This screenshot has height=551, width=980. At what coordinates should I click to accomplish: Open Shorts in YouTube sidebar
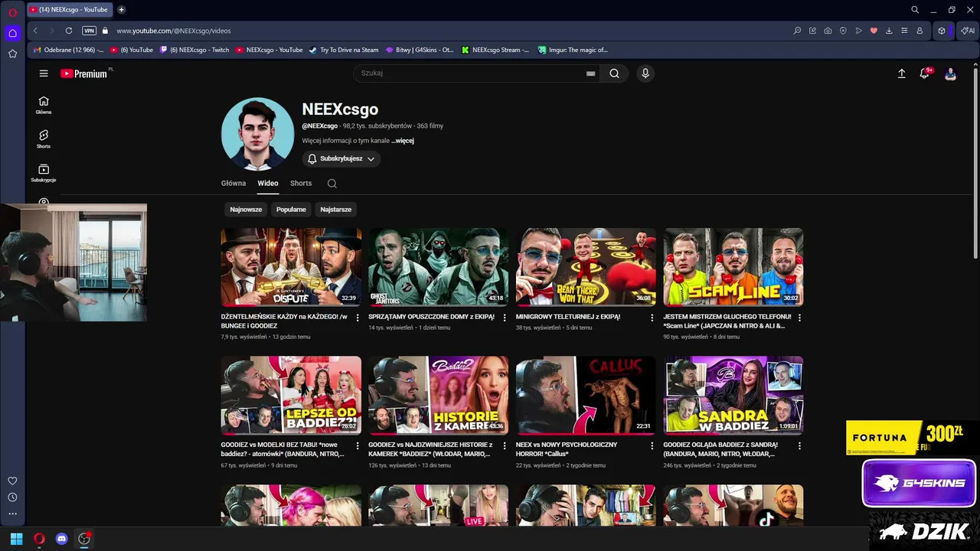tap(44, 139)
